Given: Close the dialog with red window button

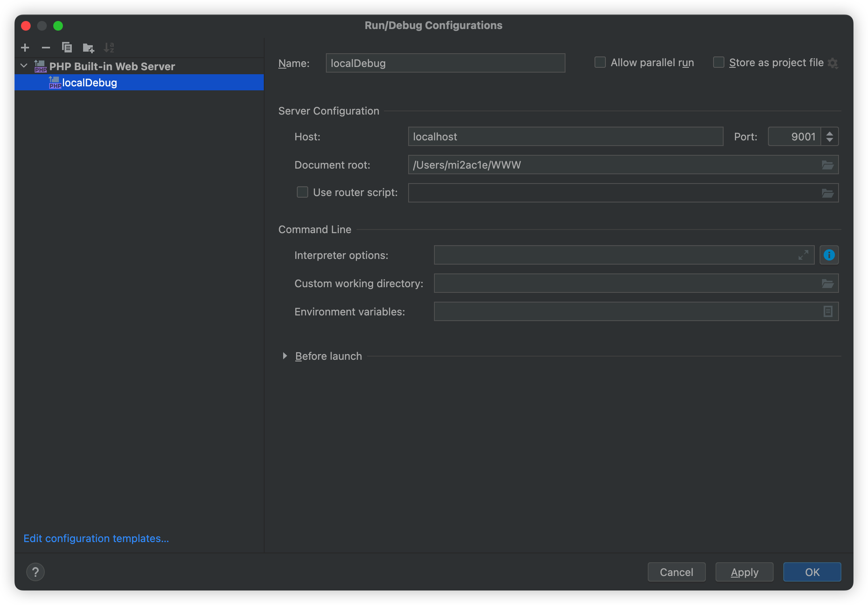Looking at the screenshot, I should pos(26,26).
